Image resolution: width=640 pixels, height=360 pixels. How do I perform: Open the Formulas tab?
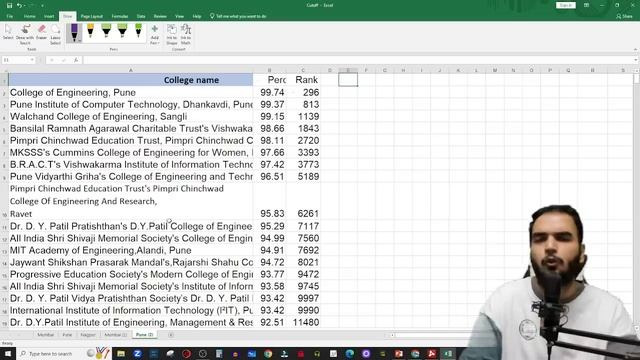120,16
